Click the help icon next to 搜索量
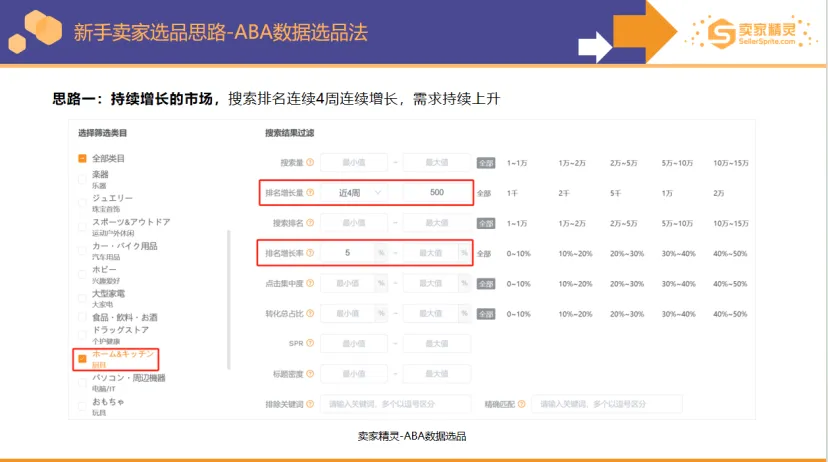The image size is (828, 462). tap(310, 162)
